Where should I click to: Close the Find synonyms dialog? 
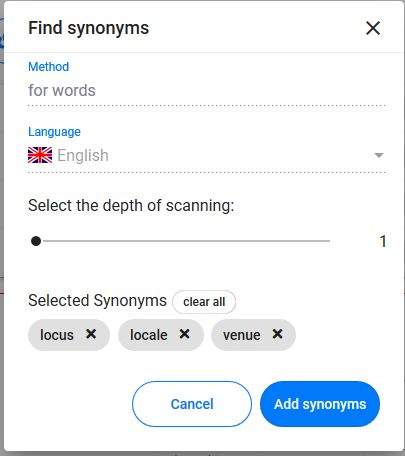pyautogui.click(x=373, y=28)
